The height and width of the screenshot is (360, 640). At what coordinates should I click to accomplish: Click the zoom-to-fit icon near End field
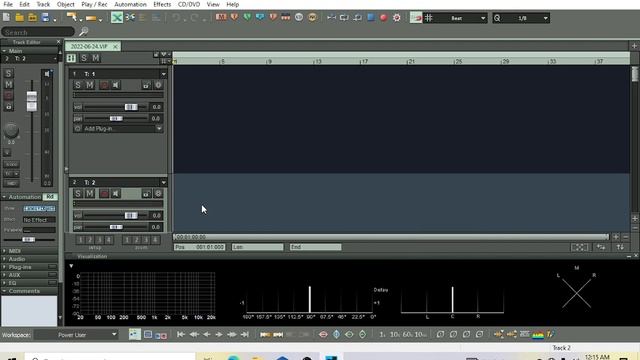[579, 247]
